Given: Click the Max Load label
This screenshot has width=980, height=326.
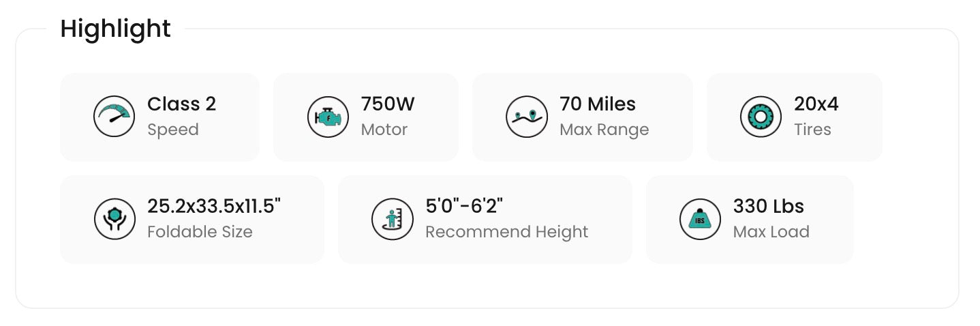Looking at the screenshot, I should [771, 232].
